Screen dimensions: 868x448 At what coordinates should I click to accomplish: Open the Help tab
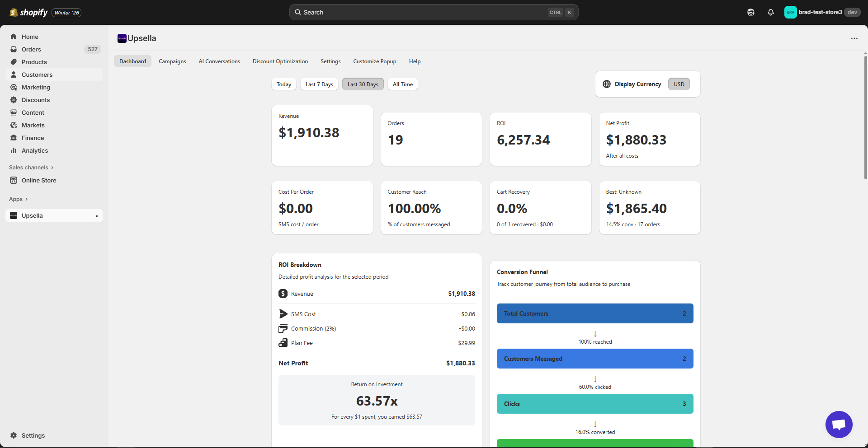(415, 61)
